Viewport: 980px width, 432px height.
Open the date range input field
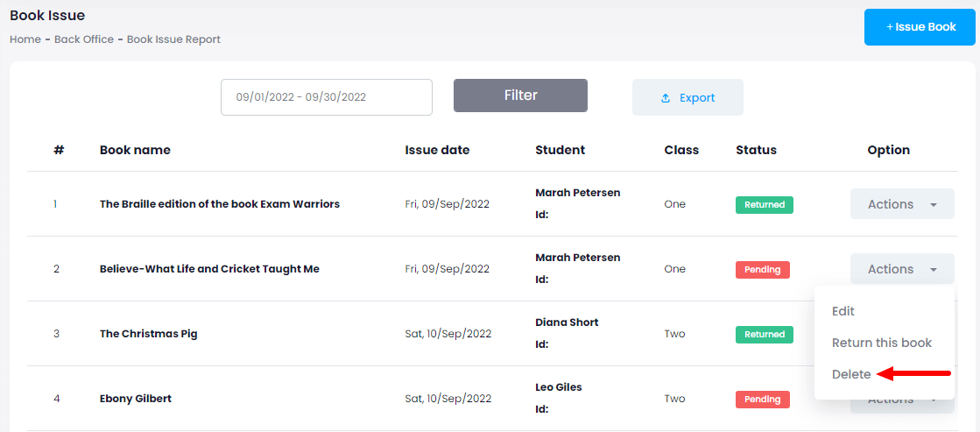[326, 97]
